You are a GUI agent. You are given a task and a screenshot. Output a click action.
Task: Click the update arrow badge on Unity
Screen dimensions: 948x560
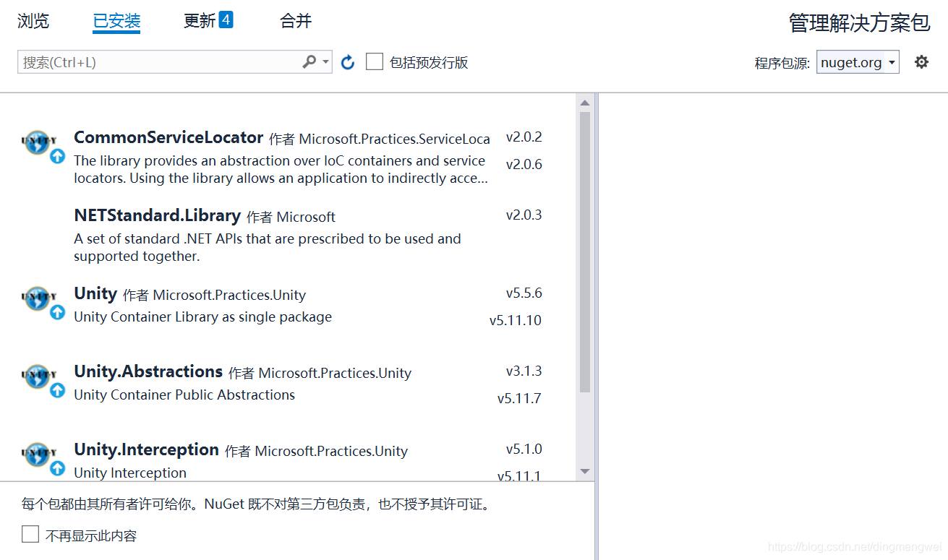point(57,312)
